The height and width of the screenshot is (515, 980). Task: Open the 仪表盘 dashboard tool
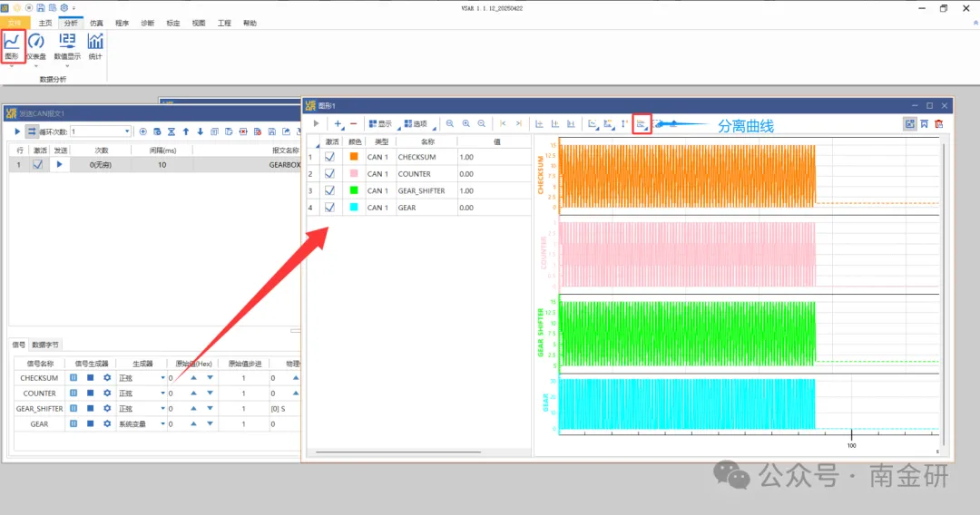coord(36,46)
